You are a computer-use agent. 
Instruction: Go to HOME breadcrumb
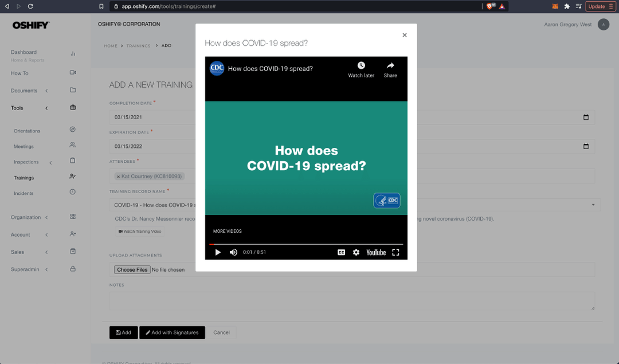[x=111, y=46]
